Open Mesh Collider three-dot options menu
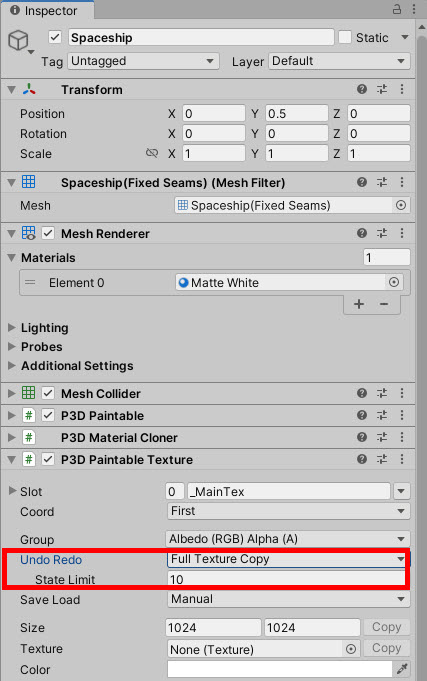 tap(402, 393)
